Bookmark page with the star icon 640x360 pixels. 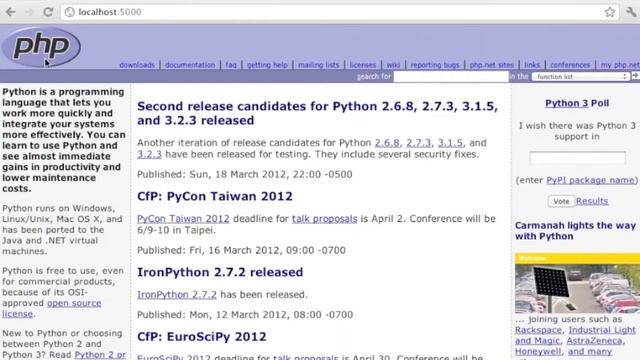tap(610, 12)
